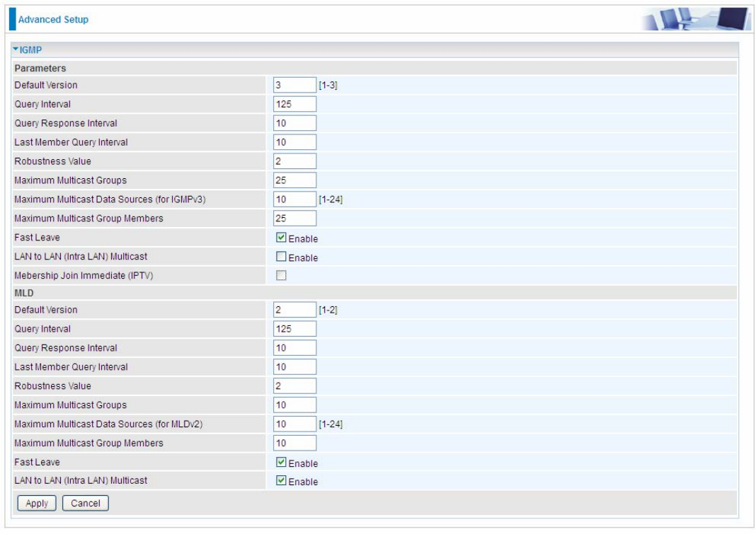Image resolution: width=756 pixels, height=534 pixels.
Task: Select the MLD Query Response Interval field
Action: 294,347
